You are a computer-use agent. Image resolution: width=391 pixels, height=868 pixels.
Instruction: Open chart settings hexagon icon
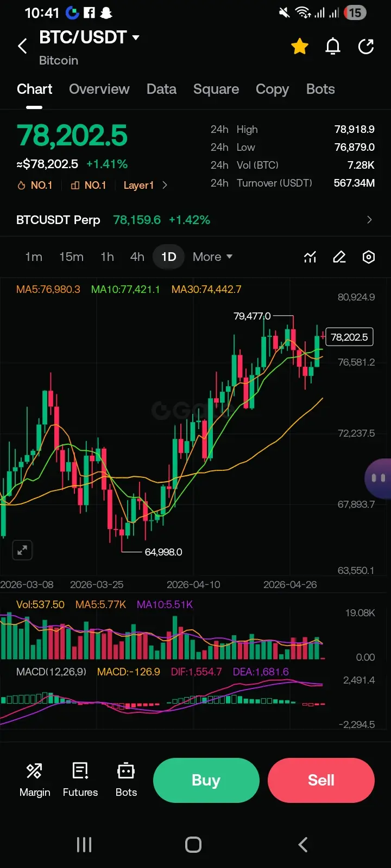click(369, 257)
